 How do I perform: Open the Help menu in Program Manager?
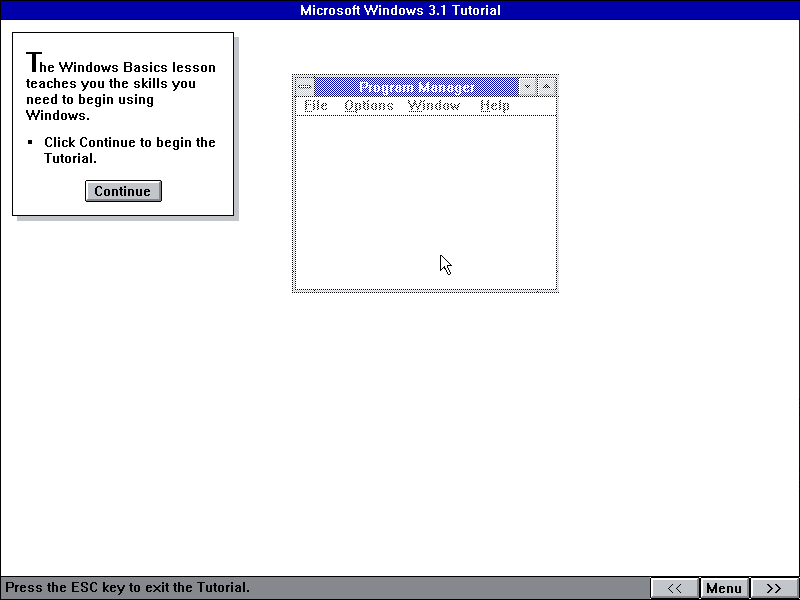coord(495,106)
